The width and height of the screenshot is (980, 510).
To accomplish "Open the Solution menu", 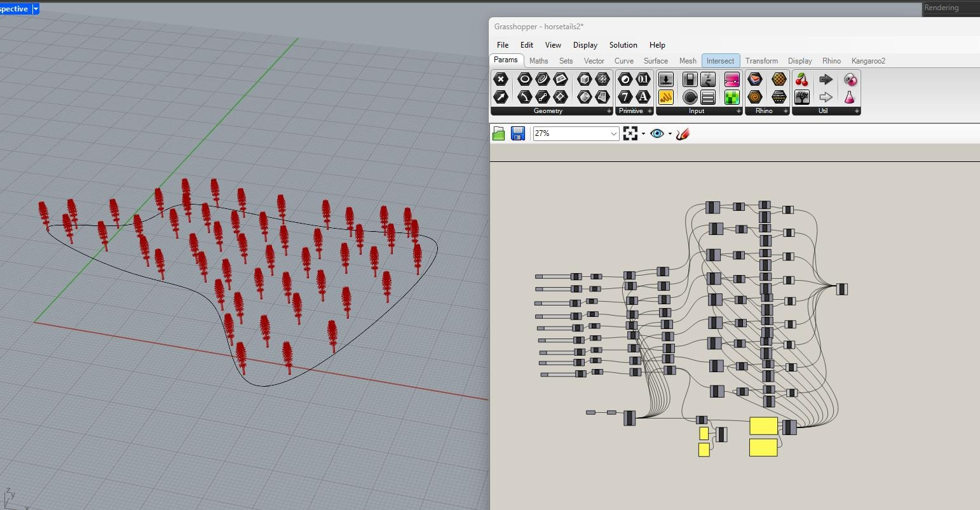I will [x=623, y=45].
